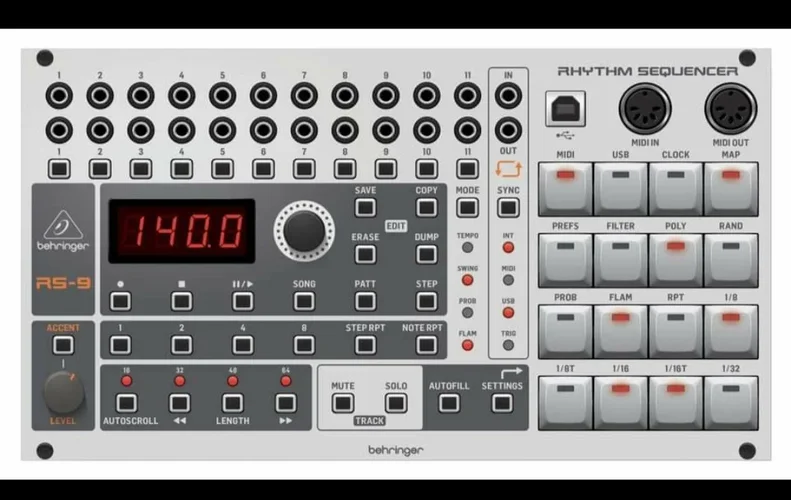
Task: Toggle the CLOCK pad
Action: (675, 189)
